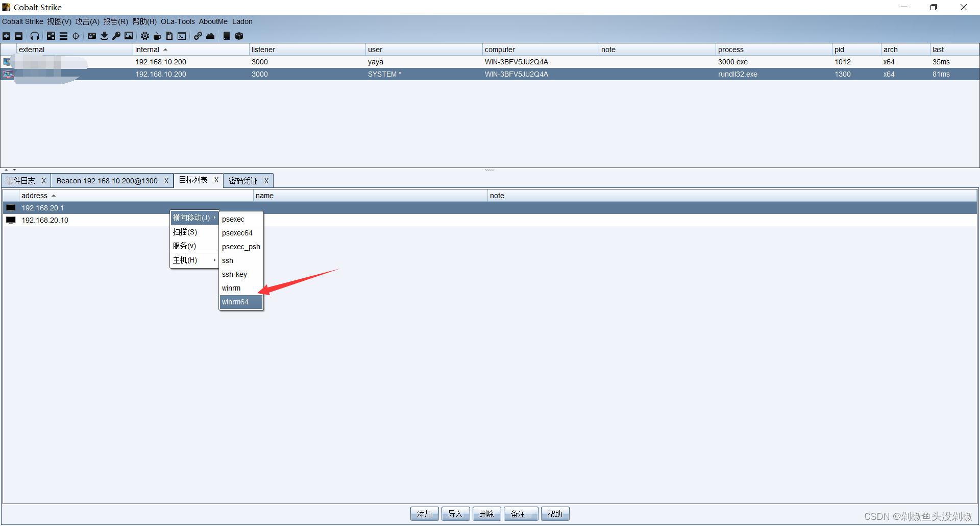
Task: Select ssh-key option
Action: click(x=241, y=274)
